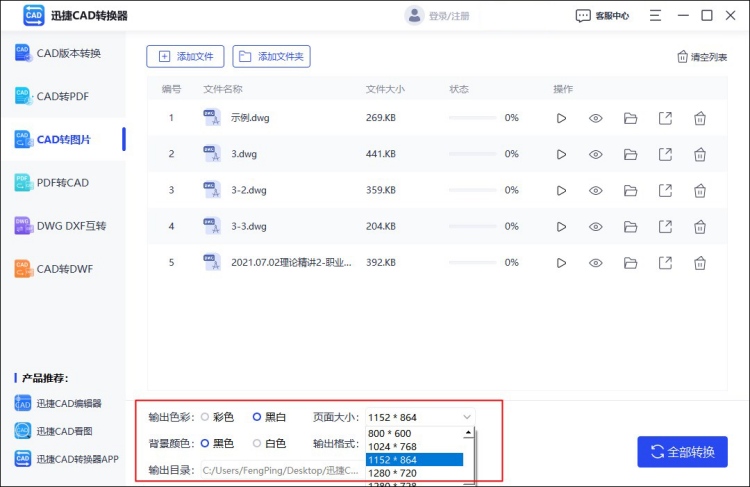Open output folder for 2021.07.02 file
Viewport: 750px width, 487px height.
click(630, 263)
